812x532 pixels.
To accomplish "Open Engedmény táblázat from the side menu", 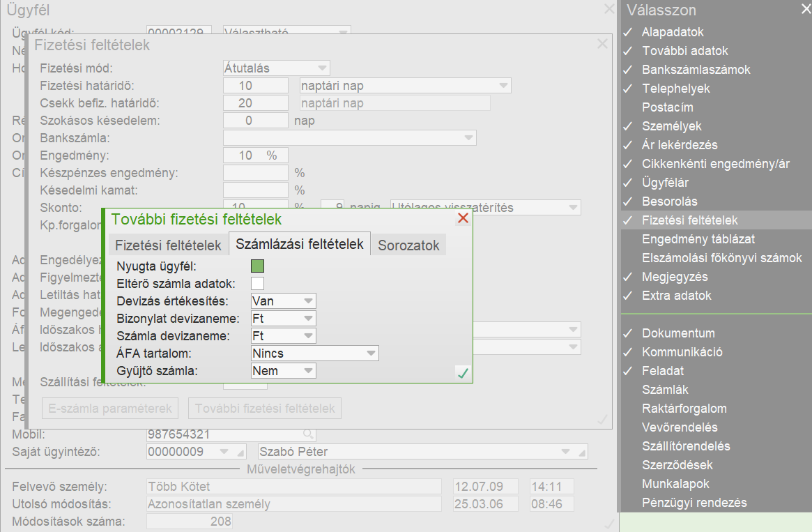I will click(698, 239).
